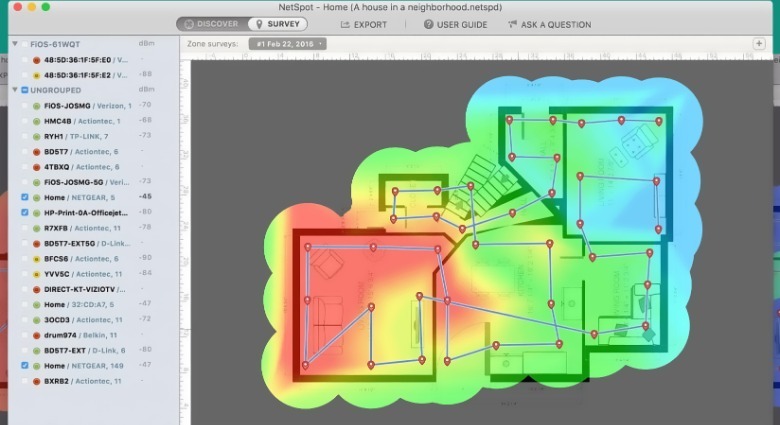Click the red signal icon of drum974

coord(36,335)
